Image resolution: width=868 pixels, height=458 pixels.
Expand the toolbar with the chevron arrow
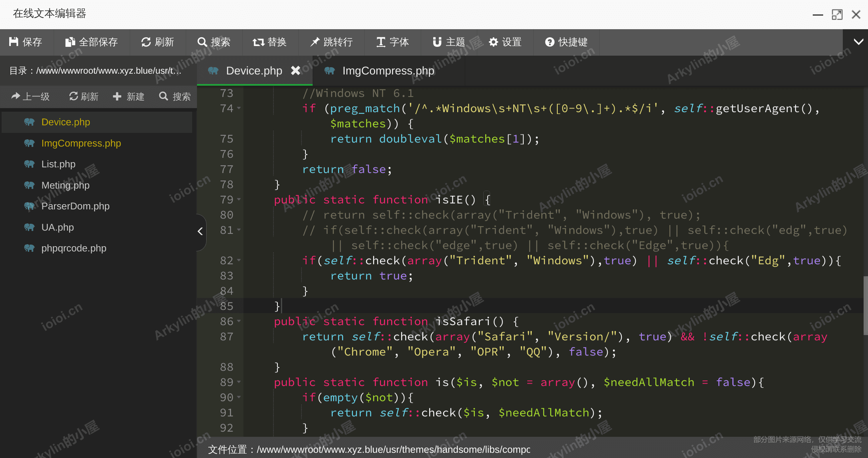(x=858, y=42)
